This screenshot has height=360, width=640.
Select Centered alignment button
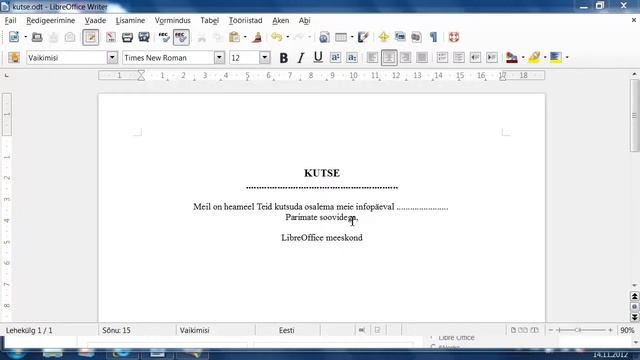click(389, 58)
